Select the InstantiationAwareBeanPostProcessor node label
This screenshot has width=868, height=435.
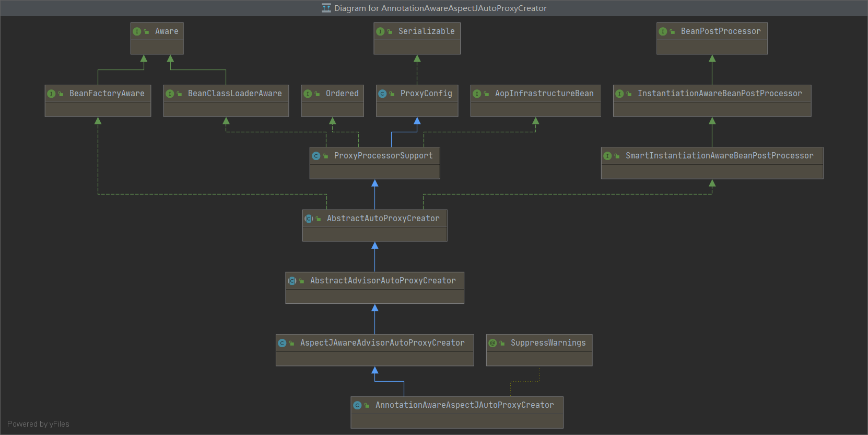(720, 94)
